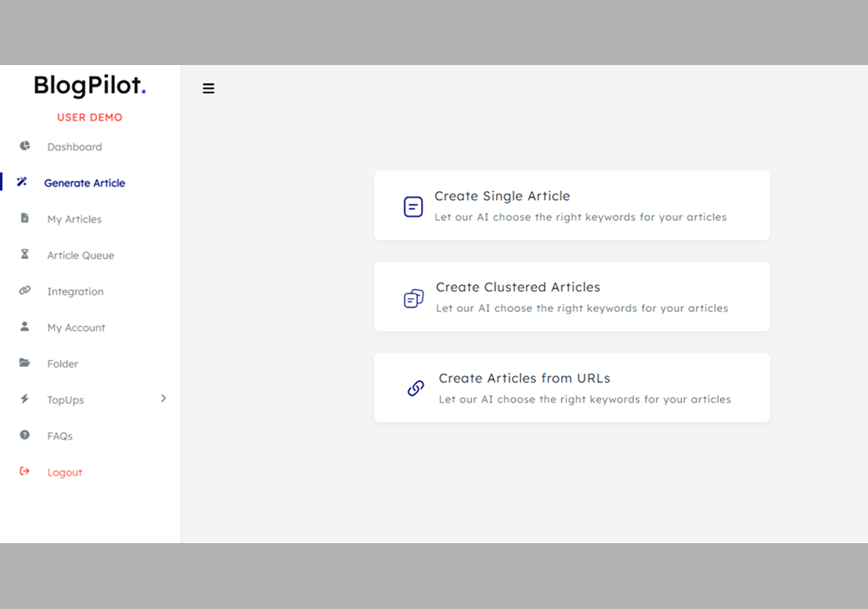The width and height of the screenshot is (868, 609).
Task: Click the FAQs question mark icon
Action: click(23, 435)
